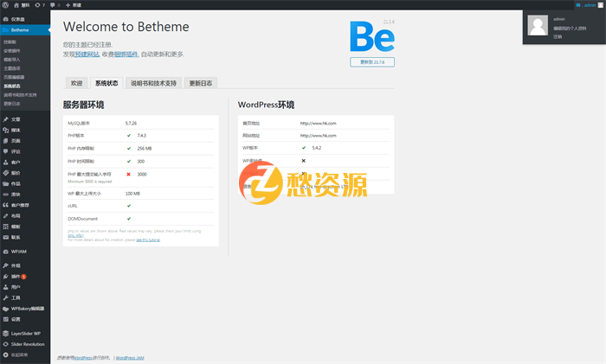
Task: Open 客户 clients in sidebar
Action: (25, 163)
